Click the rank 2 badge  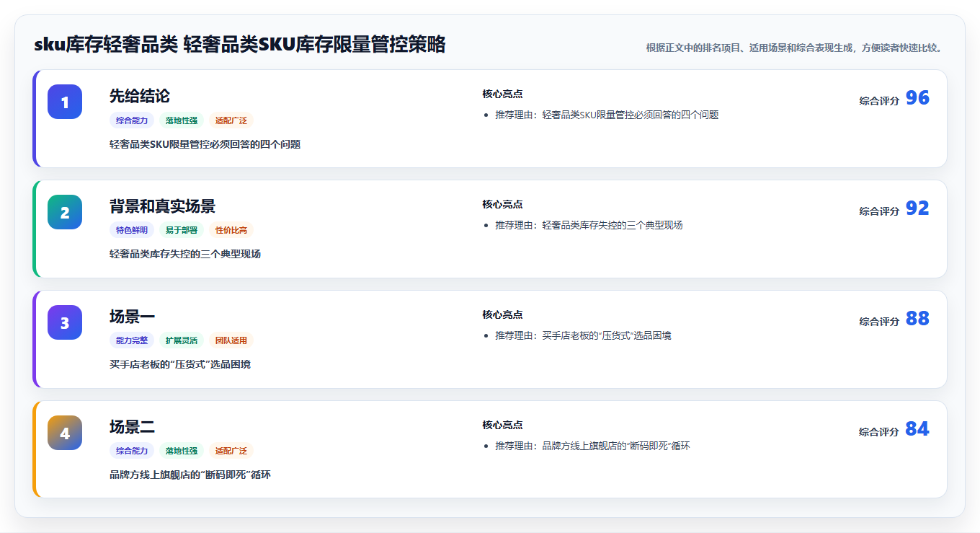(65, 212)
